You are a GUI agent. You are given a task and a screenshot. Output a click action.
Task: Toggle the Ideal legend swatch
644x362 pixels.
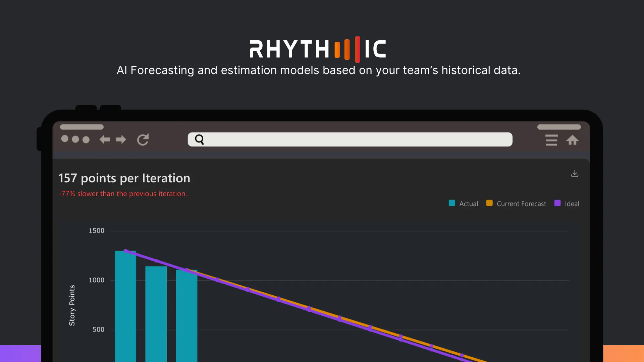click(x=557, y=203)
